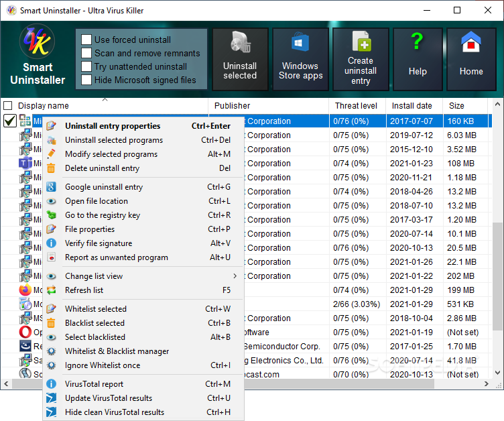The image size is (504, 421).
Task: Click the horizontal scrollbar right arrow
Action: 487,383
